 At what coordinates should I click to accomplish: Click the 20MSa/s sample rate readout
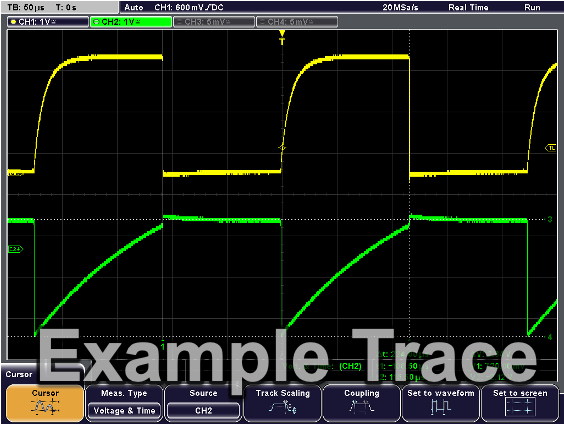pos(400,7)
